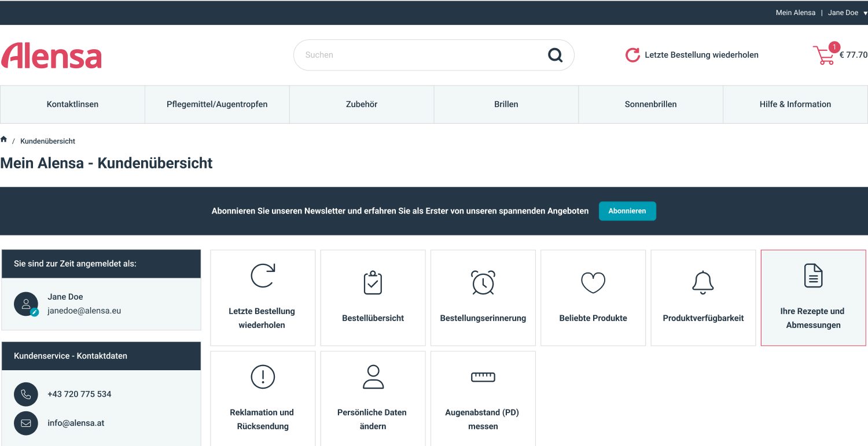
Task: Open the Sonnenbrillen menu
Action: tap(650, 104)
